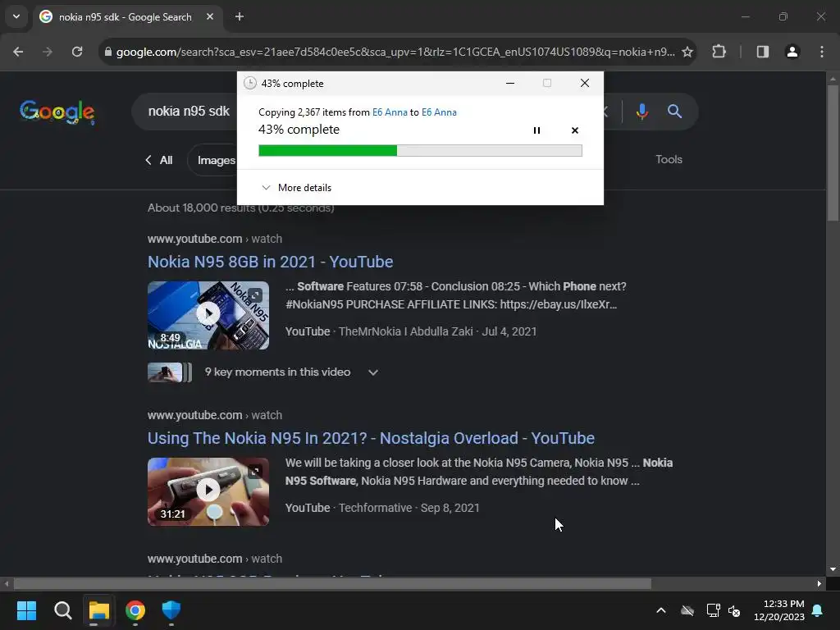Click the horizontal page scrollbar
The height and width of the screenshot is (630, 840).
[x=332, y=583]
